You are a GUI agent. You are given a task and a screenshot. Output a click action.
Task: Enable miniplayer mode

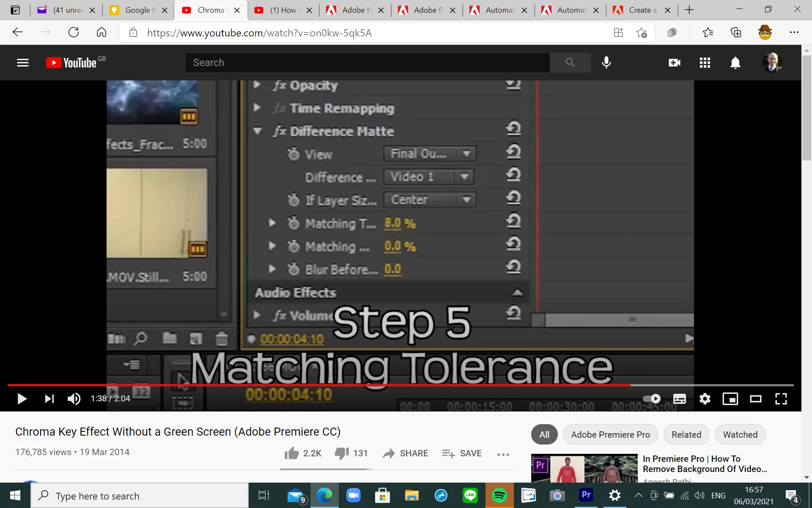730,399
